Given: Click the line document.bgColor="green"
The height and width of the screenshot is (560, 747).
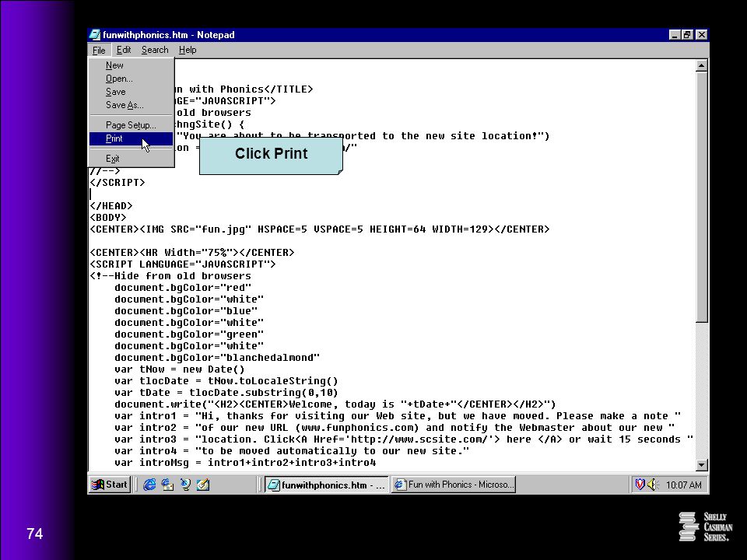Looking at the screenshot, I should pyautogui.click(x=189, y=334).
